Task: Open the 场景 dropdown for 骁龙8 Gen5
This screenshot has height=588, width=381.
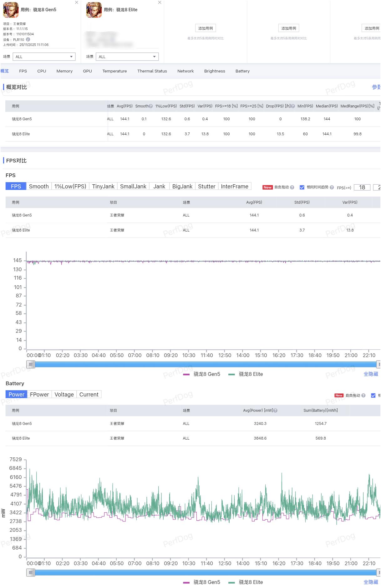Action: click(44, 57)
